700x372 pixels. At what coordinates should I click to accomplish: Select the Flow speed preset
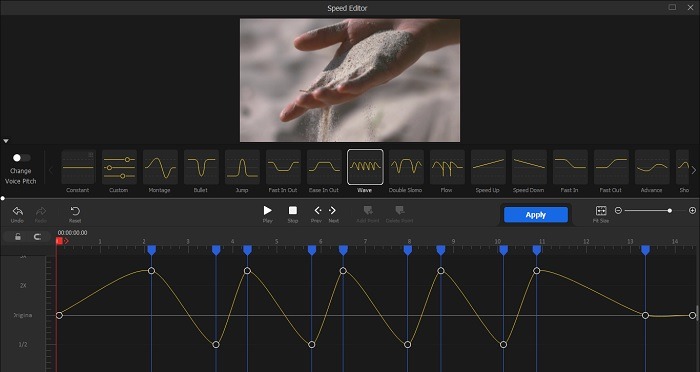[447, 167]
